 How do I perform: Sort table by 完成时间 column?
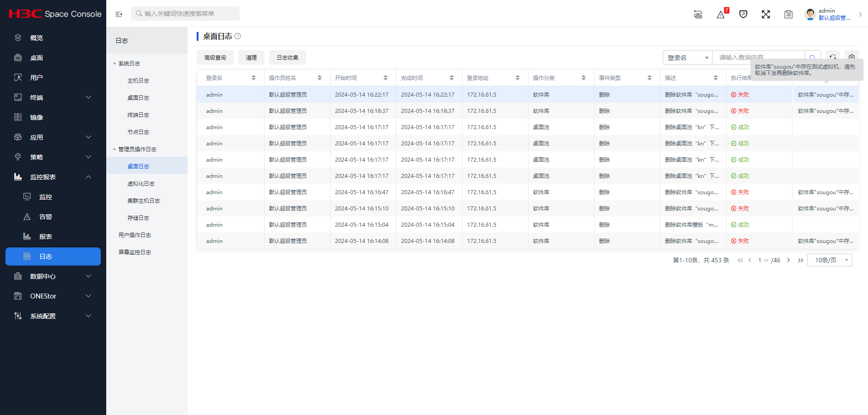[x=452, y=78]
